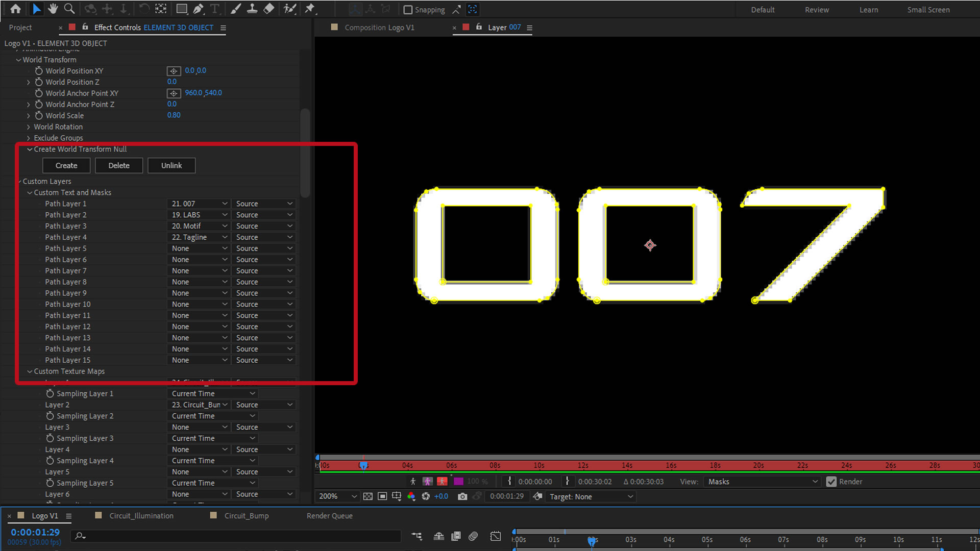Scrub the World Scale value of 0.80

[x=174, y=115]
